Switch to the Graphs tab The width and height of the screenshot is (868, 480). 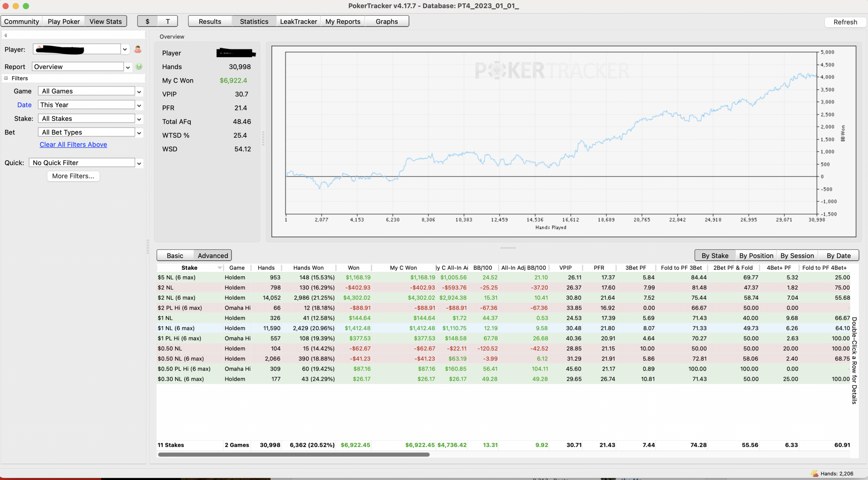point(387,21)
